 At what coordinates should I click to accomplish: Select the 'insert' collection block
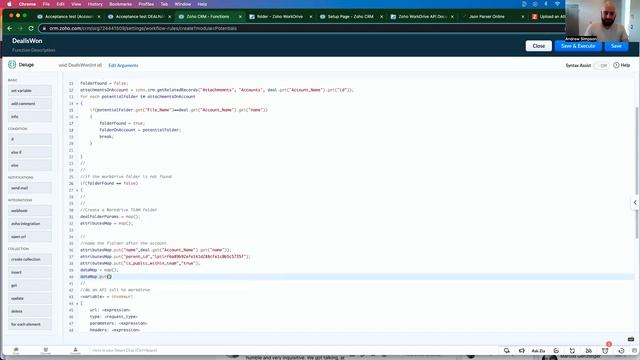tap(30, 272)
